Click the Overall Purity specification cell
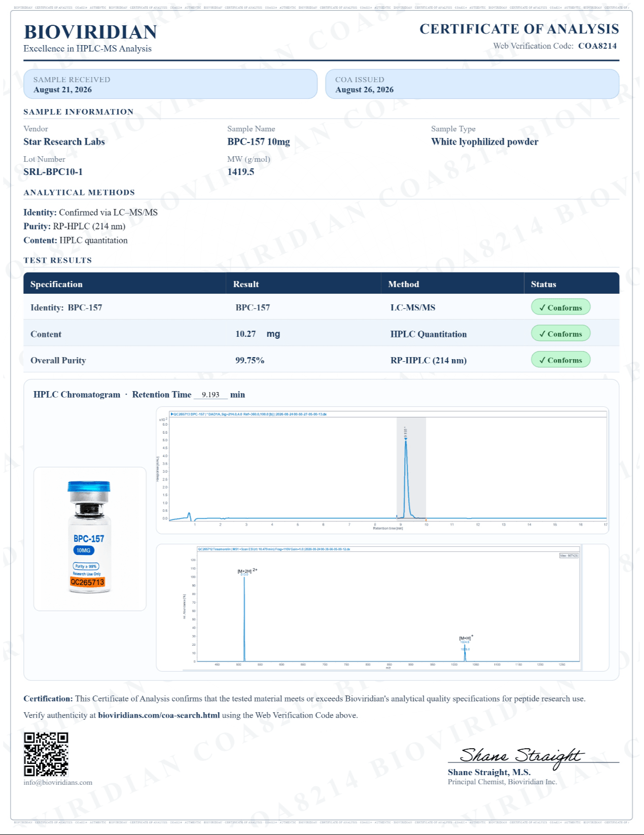This screenshot has width=644, height=835. click(x=58, y=360)
